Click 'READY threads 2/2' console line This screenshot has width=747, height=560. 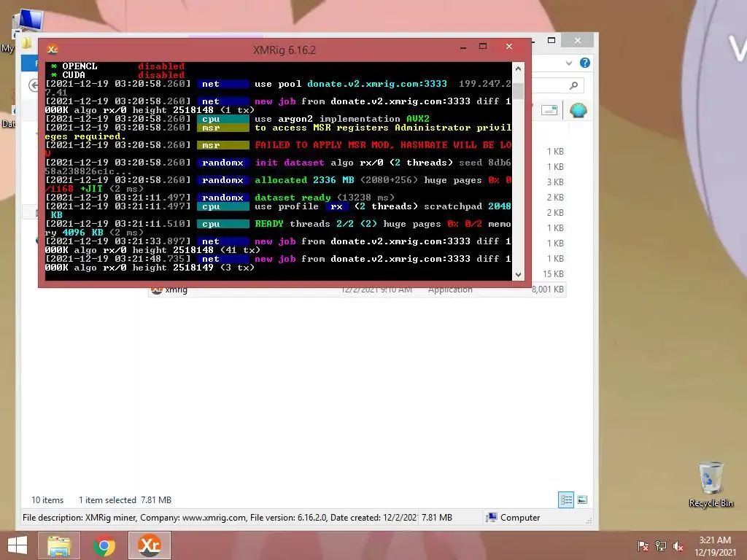tap(278, 224)
